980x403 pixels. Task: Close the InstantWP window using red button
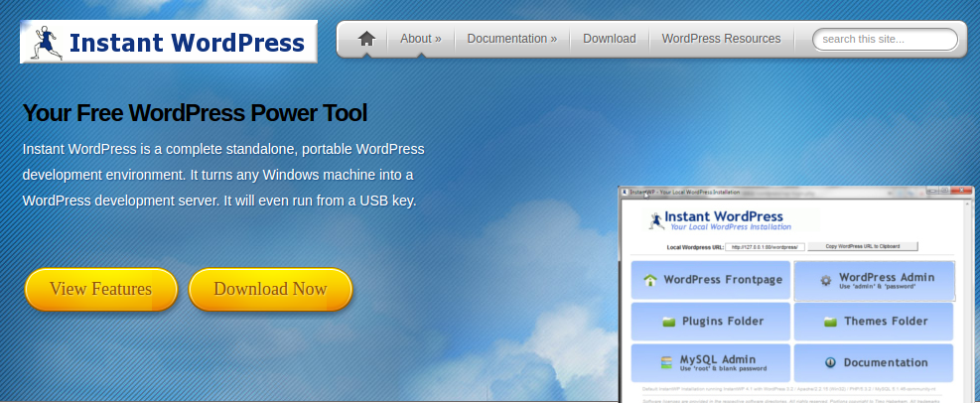[960, 189]
